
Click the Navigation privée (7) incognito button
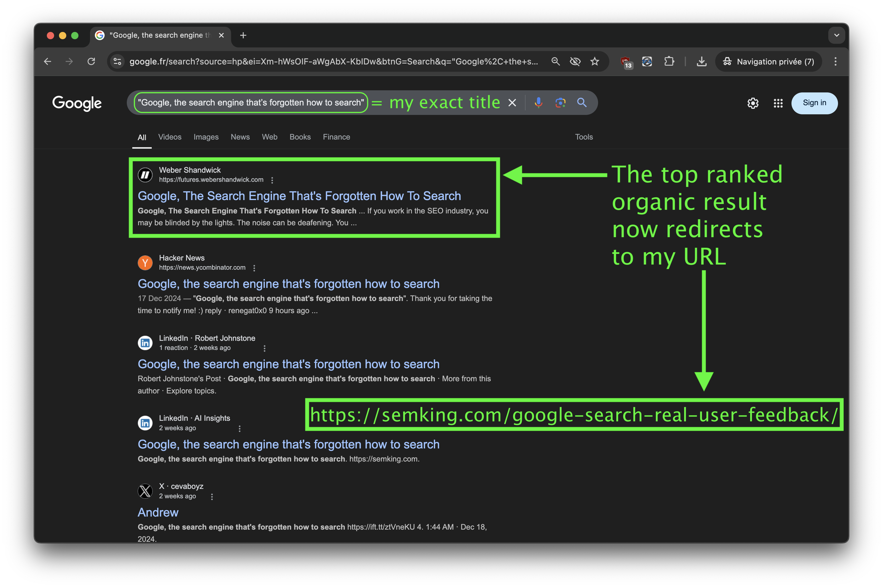[769, 61]
